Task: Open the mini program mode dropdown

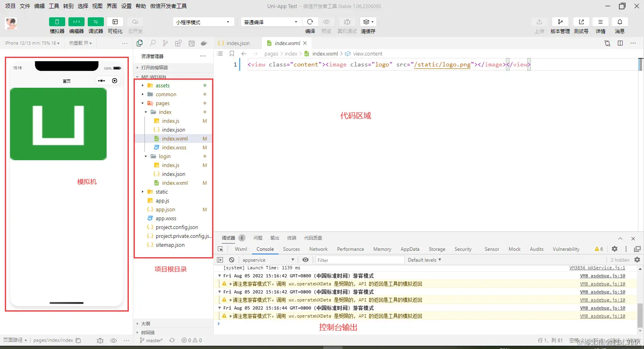Action: 204,22
